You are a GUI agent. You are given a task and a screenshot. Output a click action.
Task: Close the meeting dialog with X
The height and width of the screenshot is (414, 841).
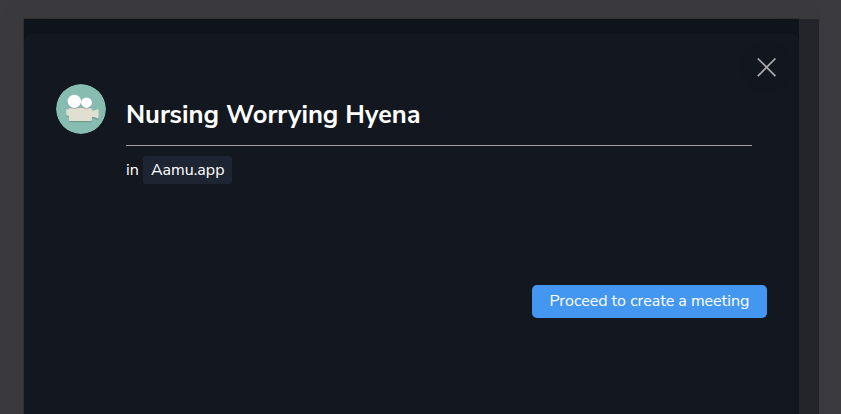(x=766, y=68)
